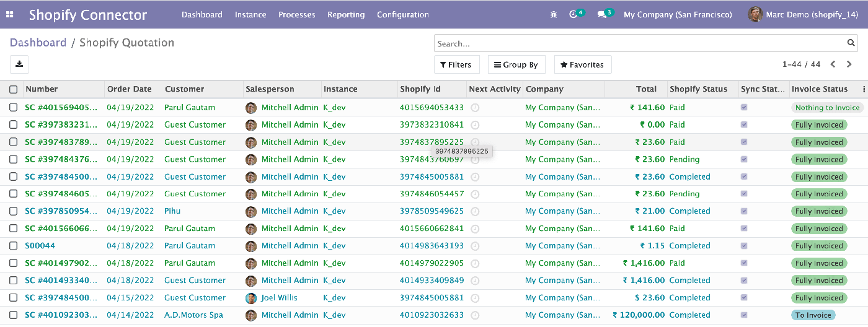The image size is (868, 327).
Task: Click activity clock for S00044 row
Action: 475,246
